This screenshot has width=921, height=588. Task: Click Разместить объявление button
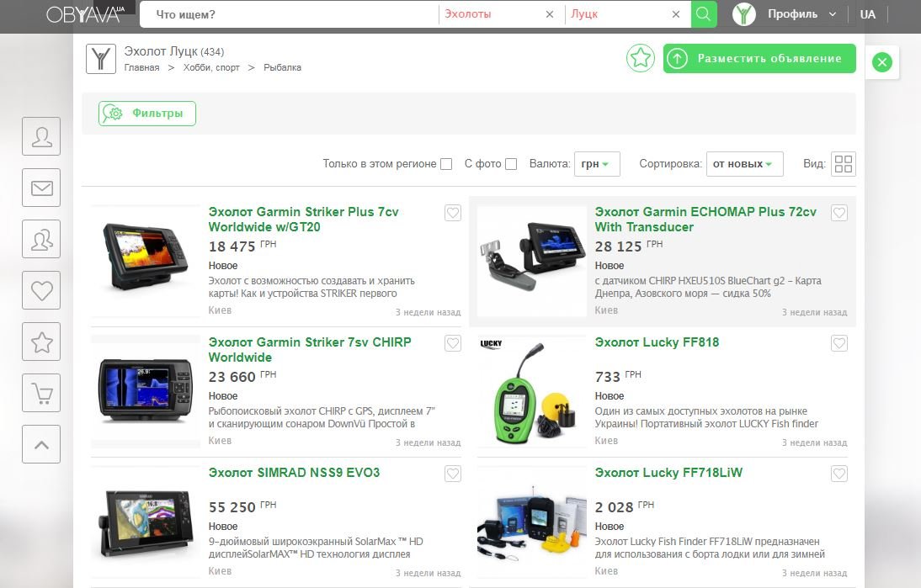click(759, 58)
